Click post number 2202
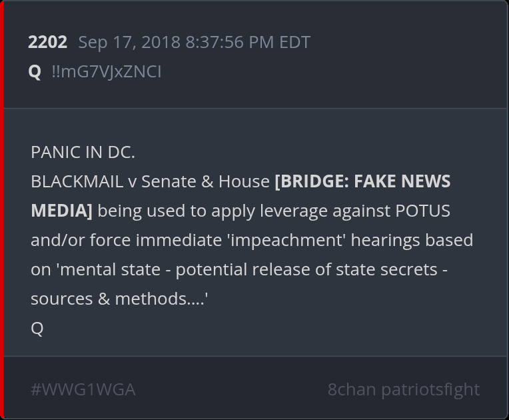Screen dimensions: 509x420 tap(47, 42)
